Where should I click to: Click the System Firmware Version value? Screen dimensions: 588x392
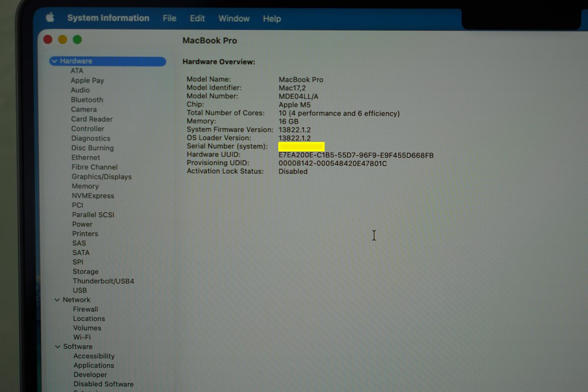[295, 130]
